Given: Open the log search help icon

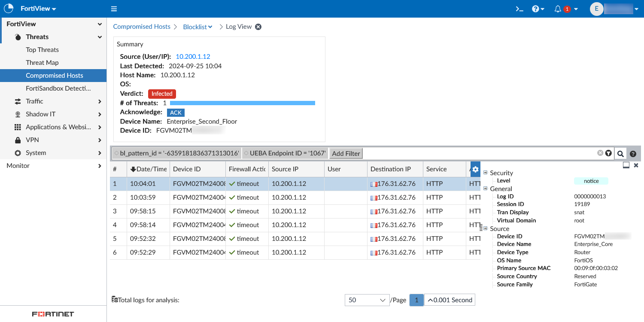Looking at the screenshot, I should click(x=633, y=154).
